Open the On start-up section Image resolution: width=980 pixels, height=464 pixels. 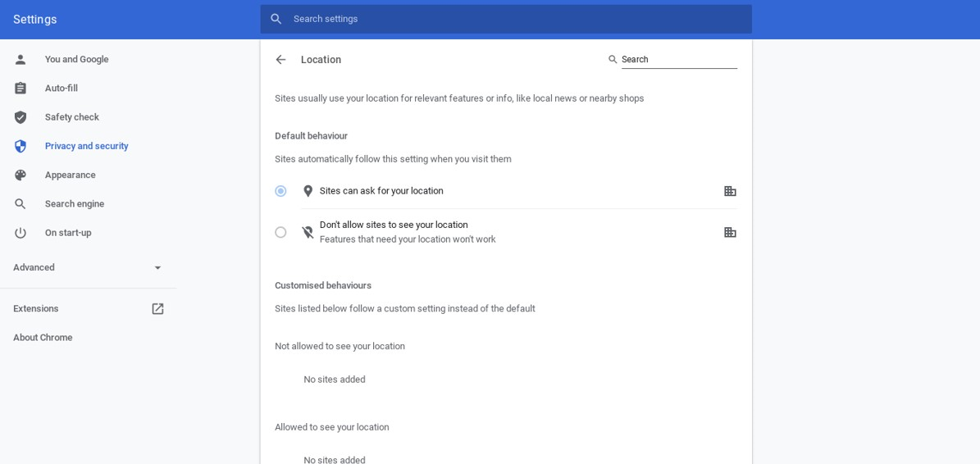(x=68, y=233)
